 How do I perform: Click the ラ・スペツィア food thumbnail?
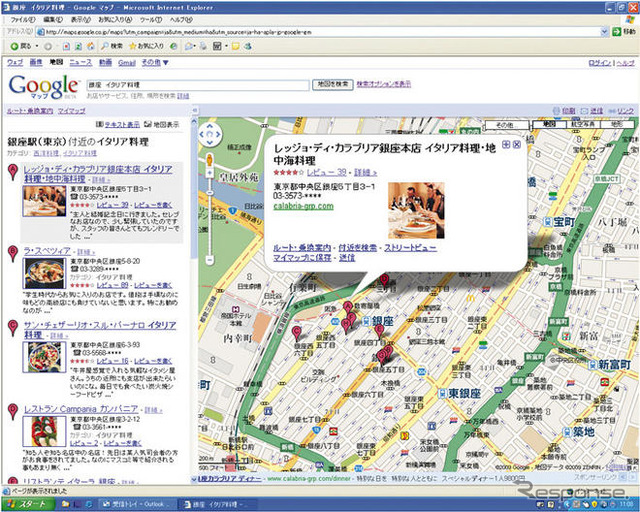(44, 273)
